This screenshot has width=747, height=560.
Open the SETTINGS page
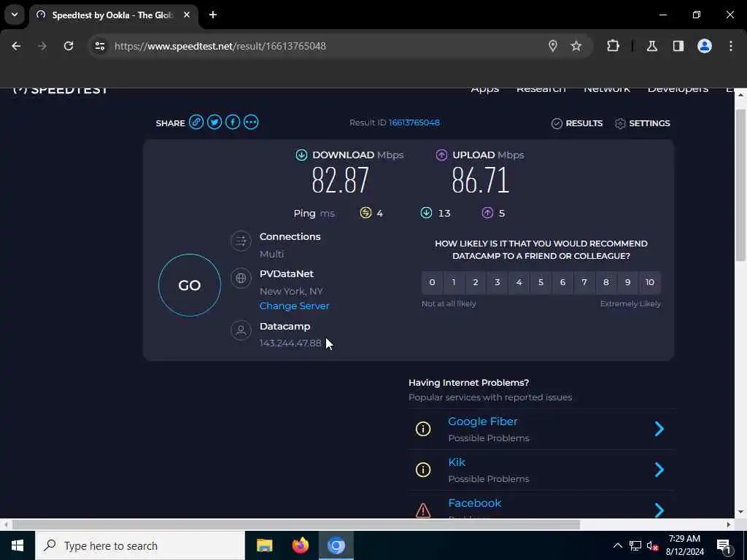tap(642, 123)
